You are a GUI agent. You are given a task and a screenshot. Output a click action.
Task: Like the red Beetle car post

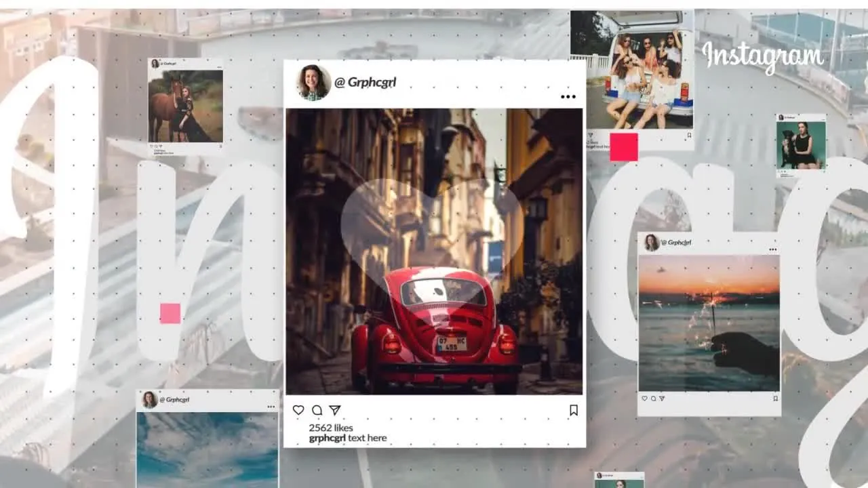(x=298, y=410)
